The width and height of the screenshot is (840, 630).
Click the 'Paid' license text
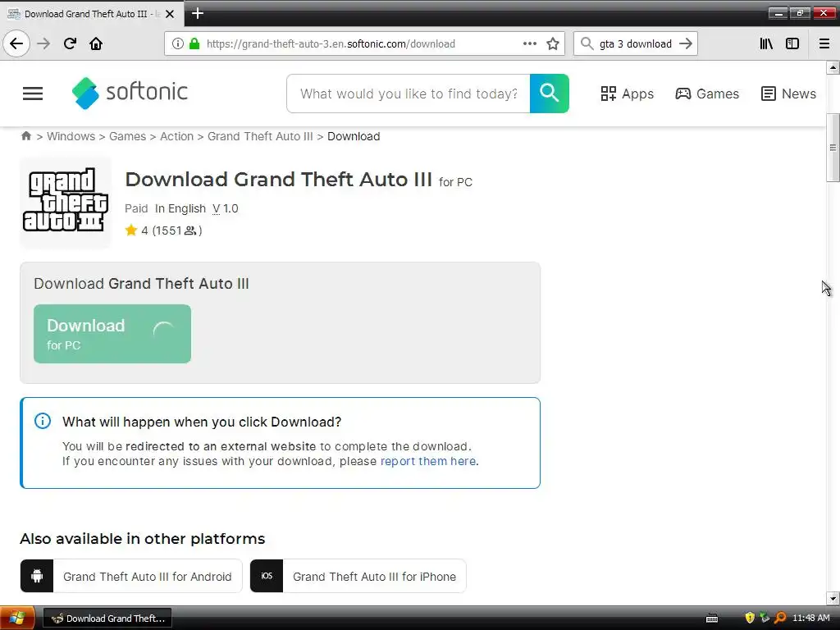pyautogui.click(x=136, y=209)
